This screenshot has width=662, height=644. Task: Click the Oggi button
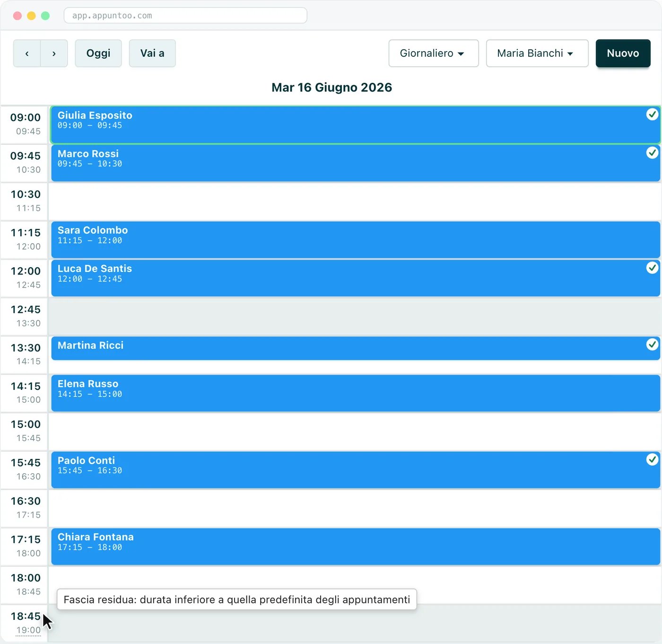[x=98, y=53]
